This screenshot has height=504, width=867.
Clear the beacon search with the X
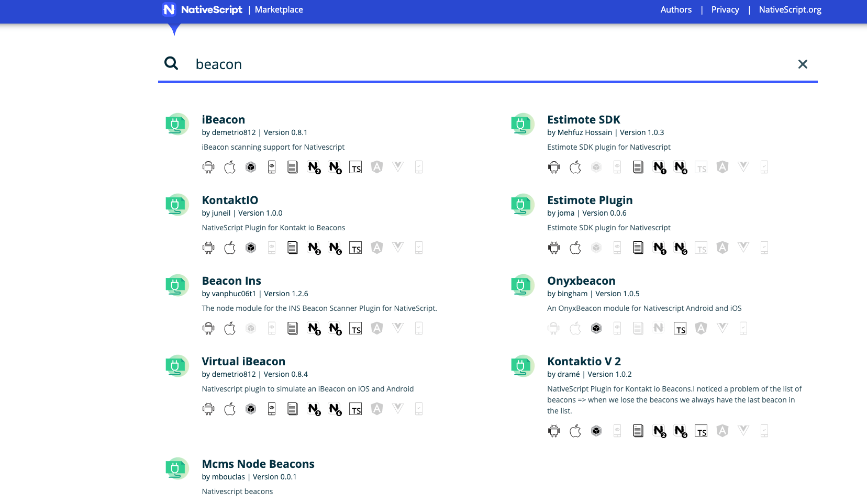[803, 64]
